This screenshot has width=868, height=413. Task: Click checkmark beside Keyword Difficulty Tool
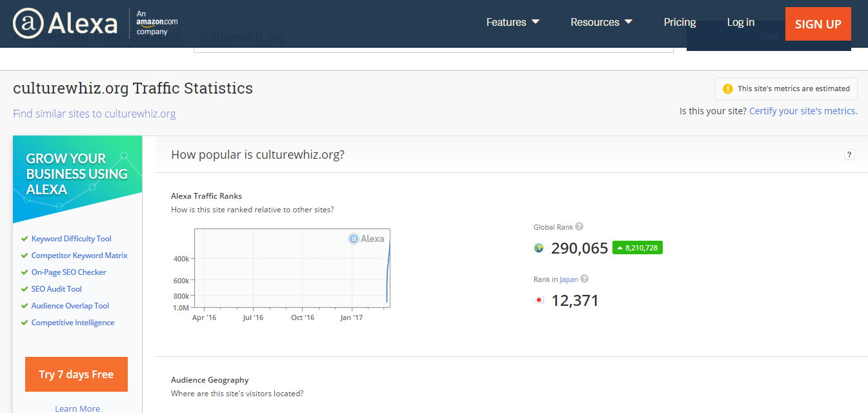(25, 239)
